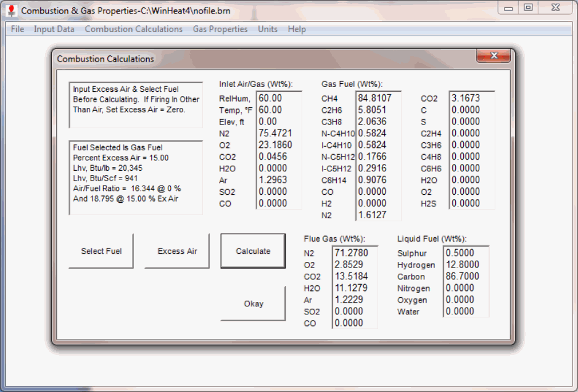The image size is (578, 392).
Task: Click the 'Percent Excess Air = 15.00' line
Action: point(120,158)
